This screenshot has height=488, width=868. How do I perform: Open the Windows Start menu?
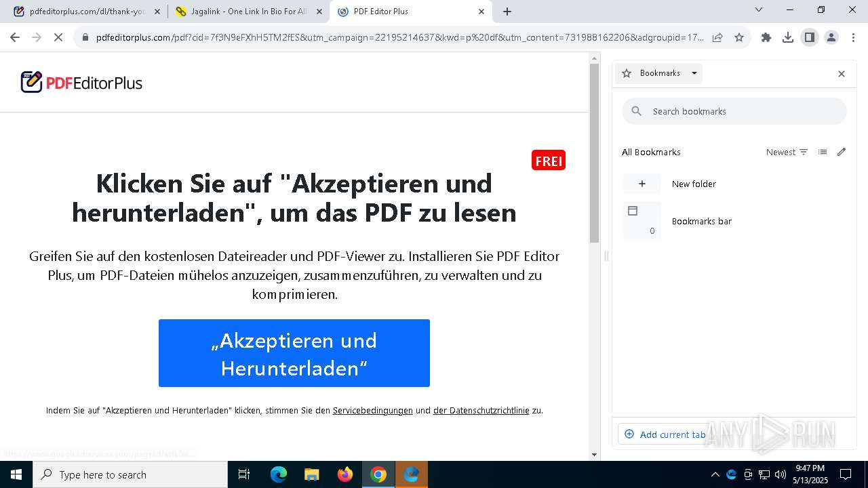[16, 474]
